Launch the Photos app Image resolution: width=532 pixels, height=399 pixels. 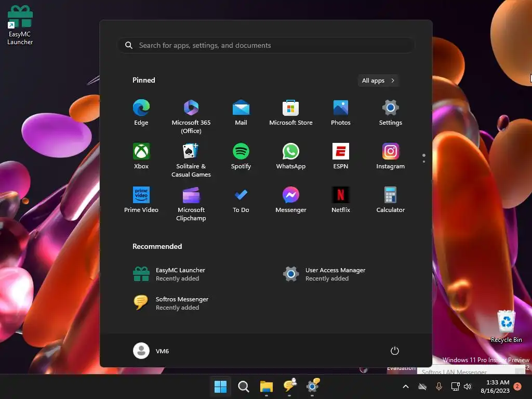341,113
